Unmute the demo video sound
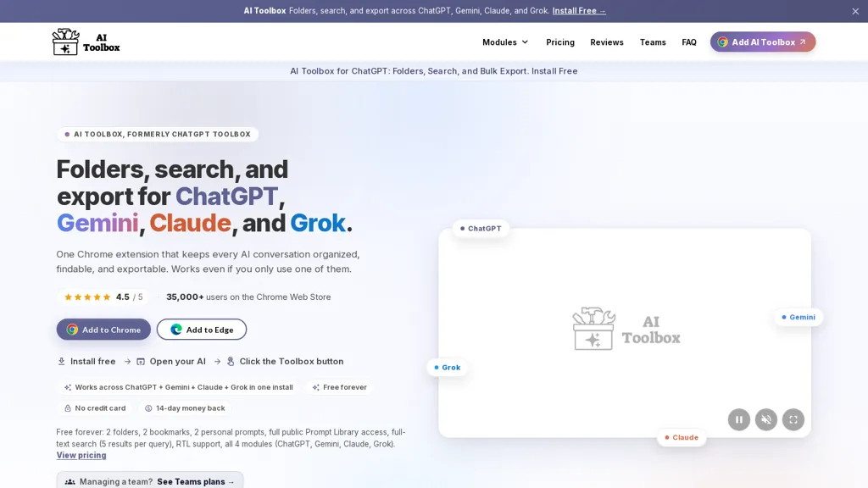This screenshot has width=868, height=488. (766, 419)
